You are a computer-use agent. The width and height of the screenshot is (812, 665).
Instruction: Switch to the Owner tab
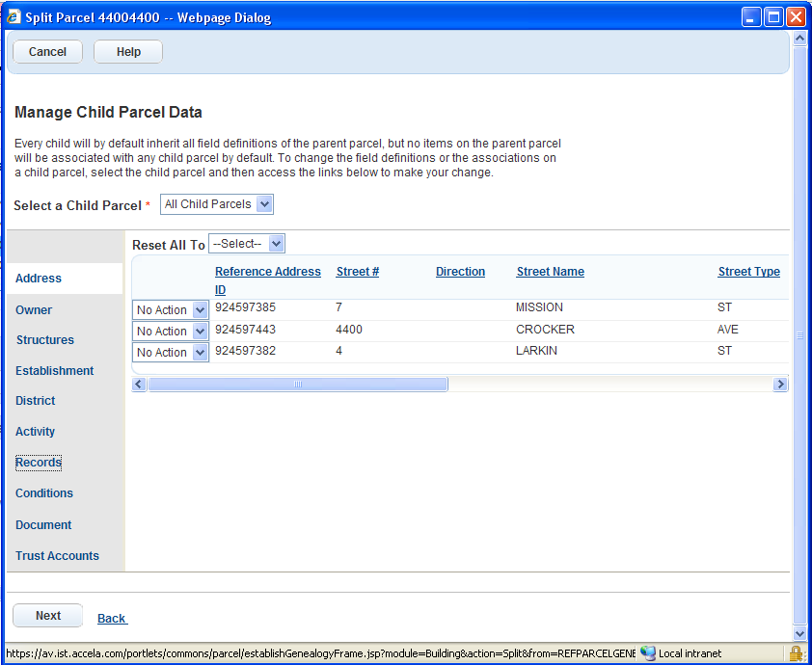[34, 310]
